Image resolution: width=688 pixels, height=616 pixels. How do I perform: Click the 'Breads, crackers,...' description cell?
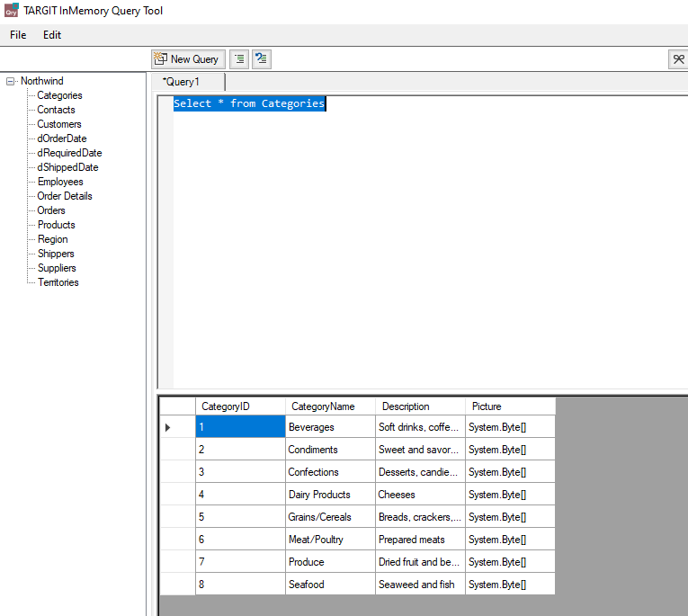[420, 517]
